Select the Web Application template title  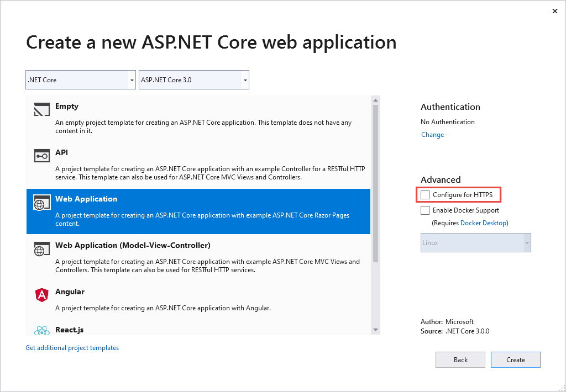86,199
